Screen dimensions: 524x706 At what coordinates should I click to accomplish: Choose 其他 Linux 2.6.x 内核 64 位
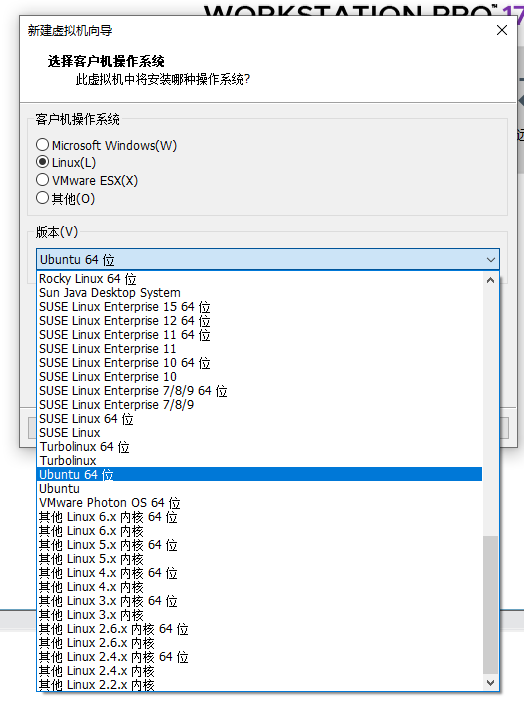260,628
